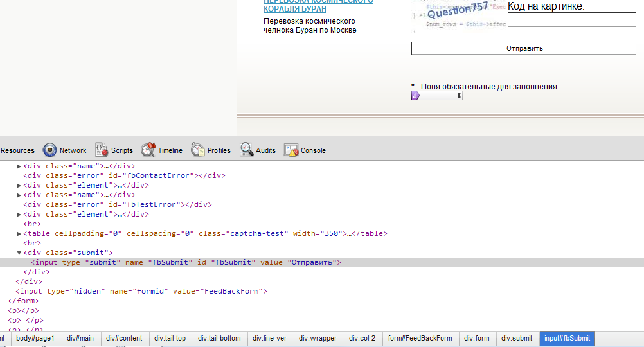Image resolution: width=644 pixels, height=347 pixels.
Task: Click the small counter widget below required-fields note
Action: (x=436, y=96)
